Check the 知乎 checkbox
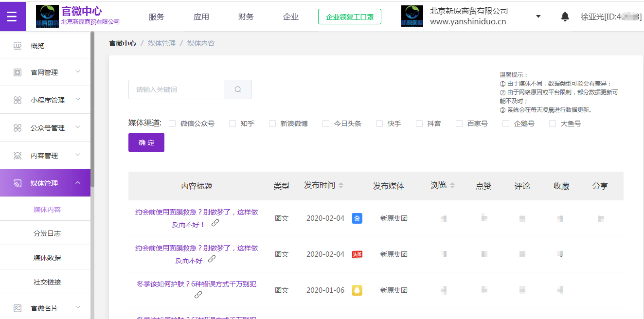Image resolution: width=644 pixels, height=319 pixels. coord(233,124)
